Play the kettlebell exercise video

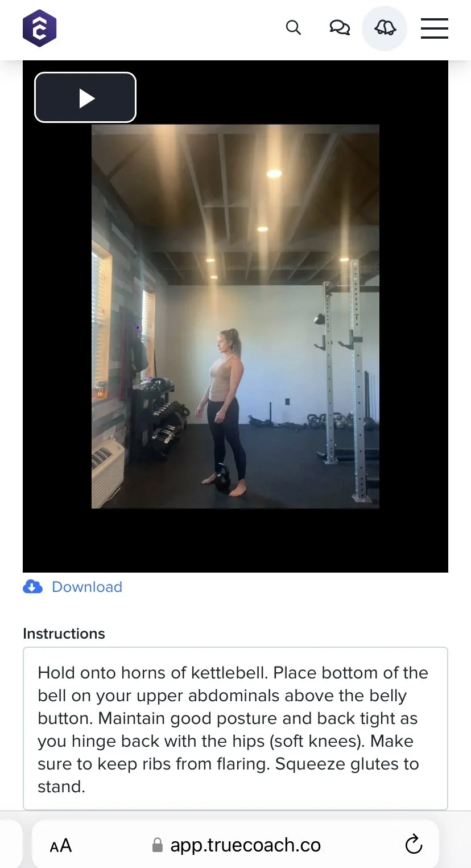85,97
